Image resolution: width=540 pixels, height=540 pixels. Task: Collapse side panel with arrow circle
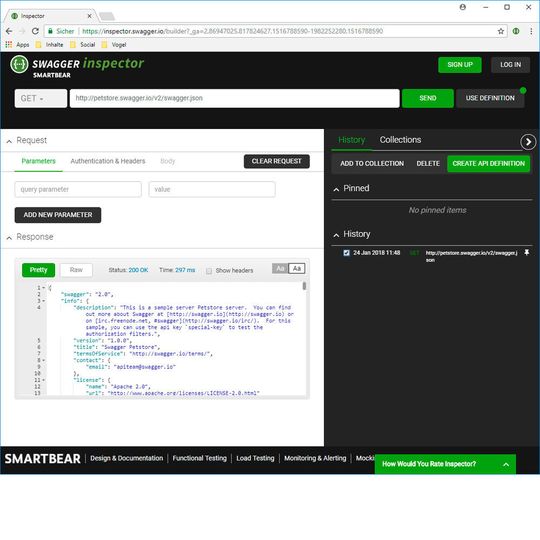tap(528, 142)
